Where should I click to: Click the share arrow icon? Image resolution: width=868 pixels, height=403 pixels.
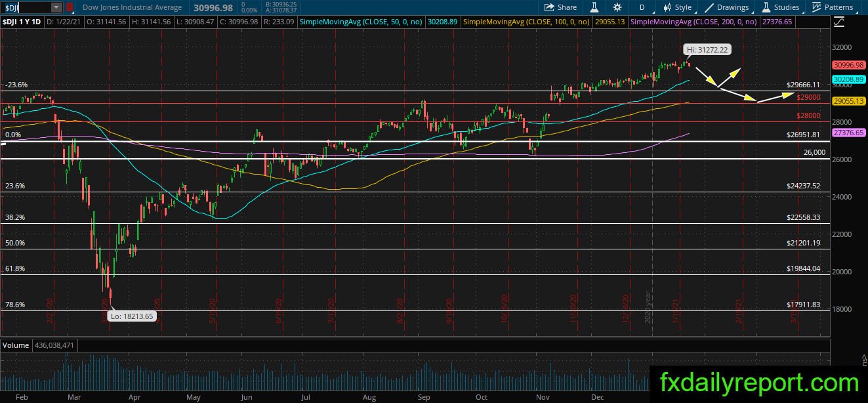(x=550, y=7)
